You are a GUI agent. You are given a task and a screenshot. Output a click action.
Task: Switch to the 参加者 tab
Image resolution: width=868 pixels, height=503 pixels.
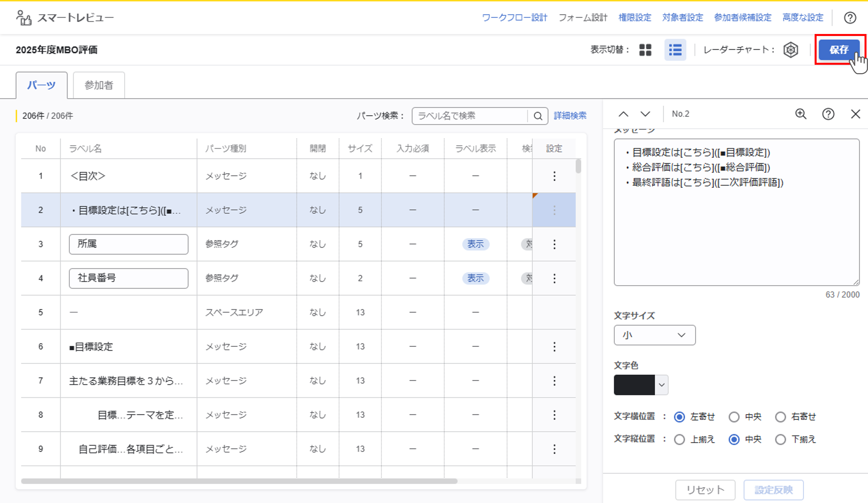99,85
